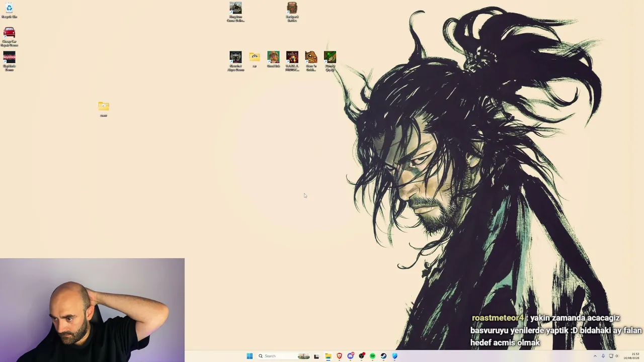
Task: Open the Recycle Bin desktop icon
Action: coord(9,10)
